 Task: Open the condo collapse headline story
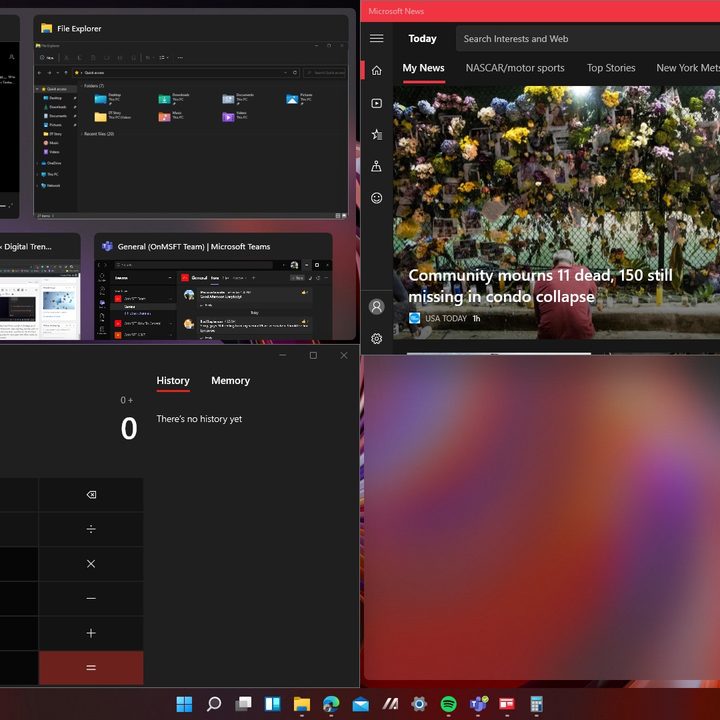coord(540,286)
